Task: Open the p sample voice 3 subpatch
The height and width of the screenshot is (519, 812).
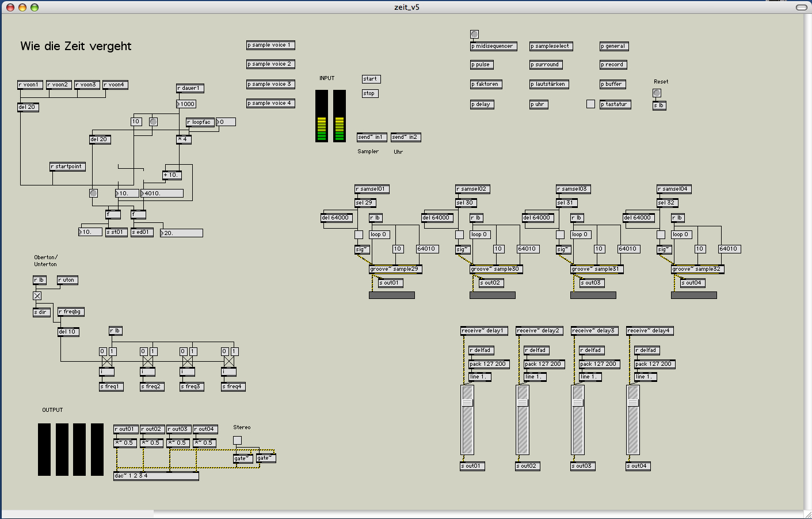Action: pyautogui.click(x=270, y=84)
